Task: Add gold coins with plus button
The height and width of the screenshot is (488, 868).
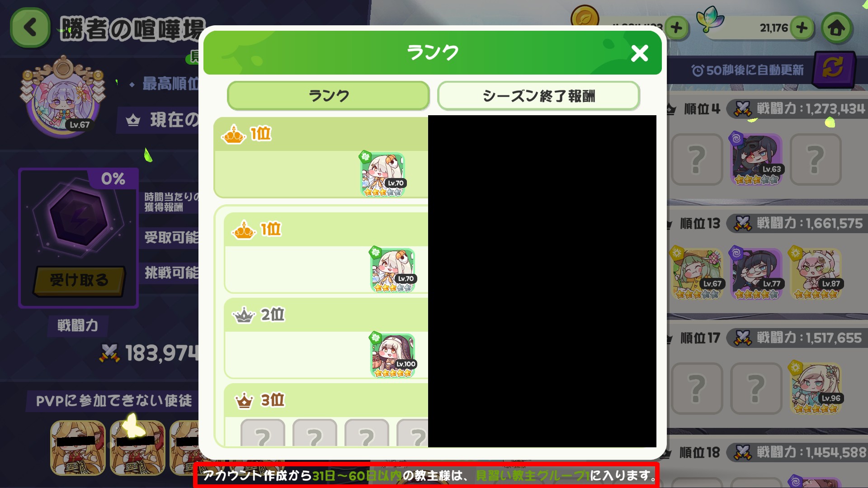Action: pyautogui.click(x=677, y=28)
